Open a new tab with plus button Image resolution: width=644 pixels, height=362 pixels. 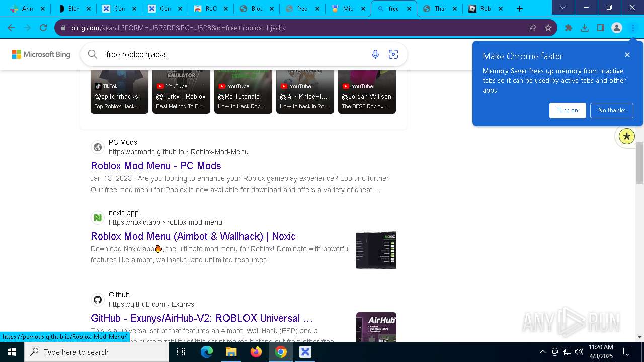coord(520,9)
